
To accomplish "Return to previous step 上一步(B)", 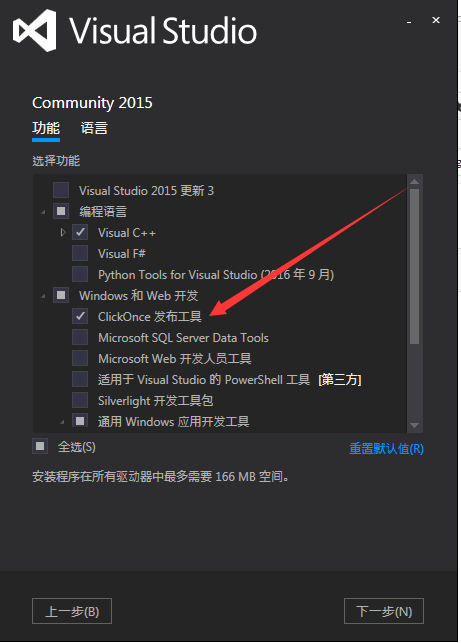I will pyautogui.click(x=72, y=611).
